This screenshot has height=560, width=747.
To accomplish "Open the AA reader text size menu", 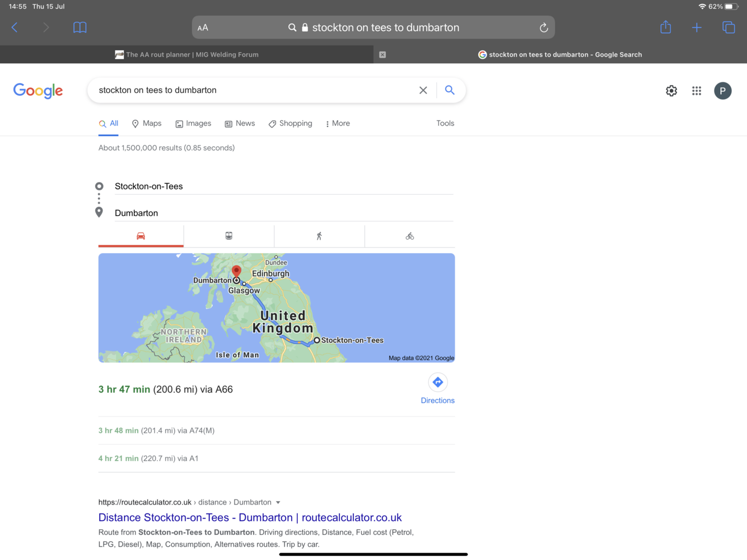I will click(x=203, y=27).
